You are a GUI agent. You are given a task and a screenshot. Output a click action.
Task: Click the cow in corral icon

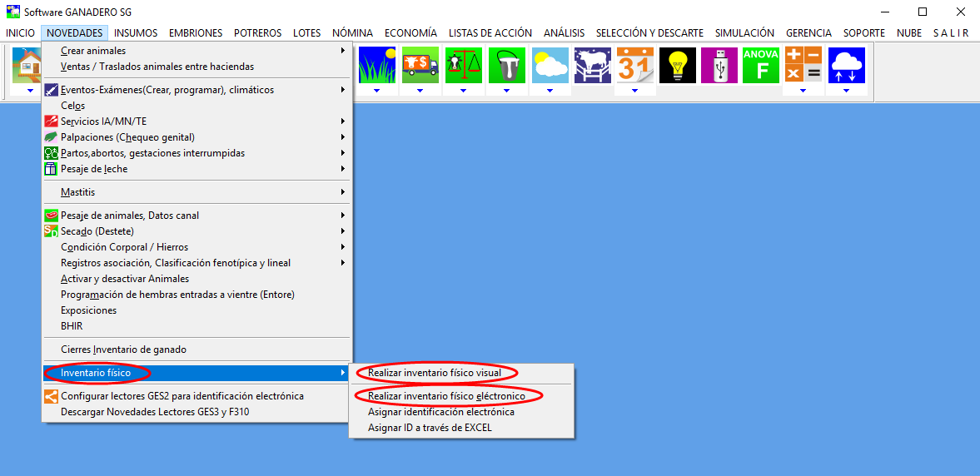(x=592, y=65)
